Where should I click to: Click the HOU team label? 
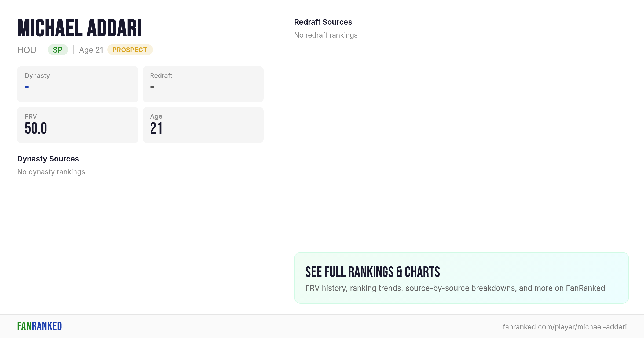(x=27, y=50)
